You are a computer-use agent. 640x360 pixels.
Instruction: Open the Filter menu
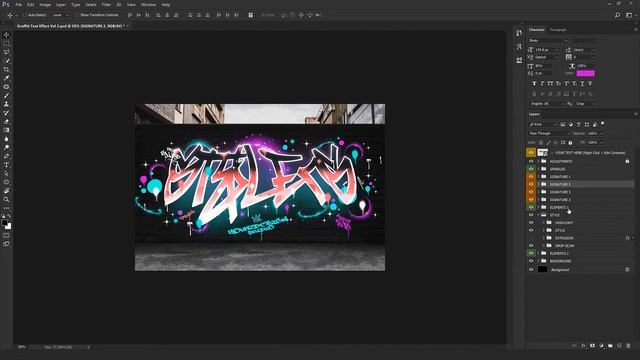[x=106, y=4]
